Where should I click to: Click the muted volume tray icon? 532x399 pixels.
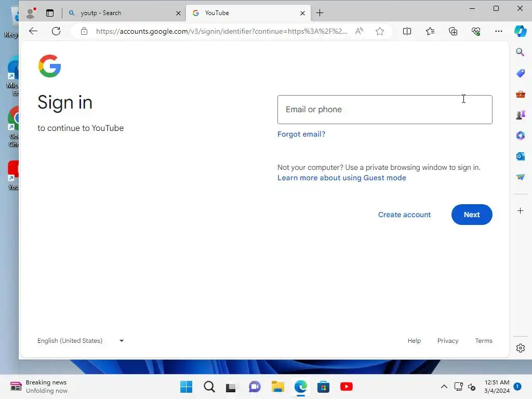pyautogui.click(x=472, y=387)
